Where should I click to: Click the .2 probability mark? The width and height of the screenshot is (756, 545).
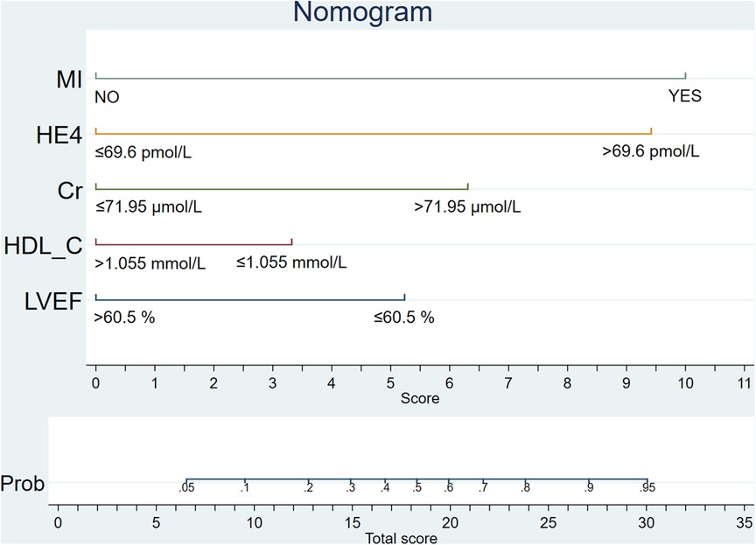309,487
